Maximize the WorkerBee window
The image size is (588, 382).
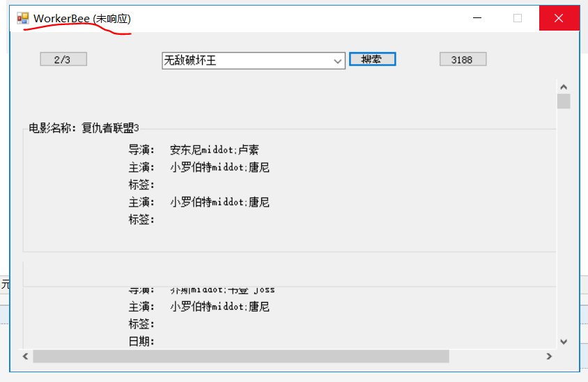(518, 18)
